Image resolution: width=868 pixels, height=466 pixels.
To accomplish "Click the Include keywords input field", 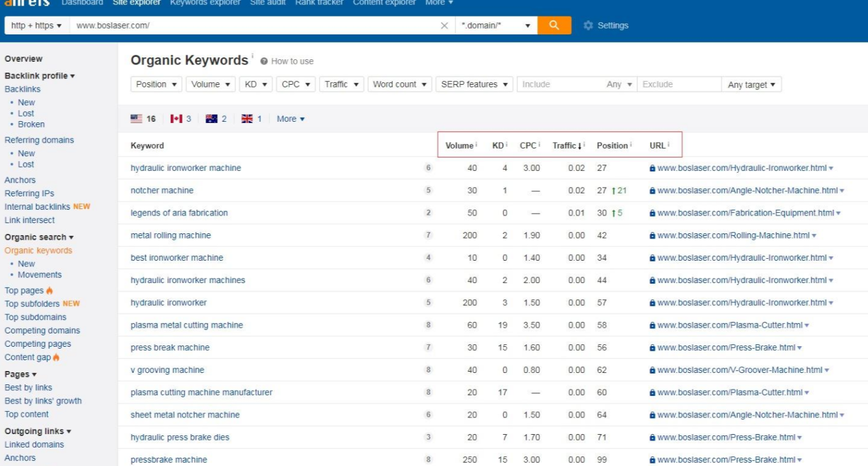I will pyautogui.click(x=560, y=84).
